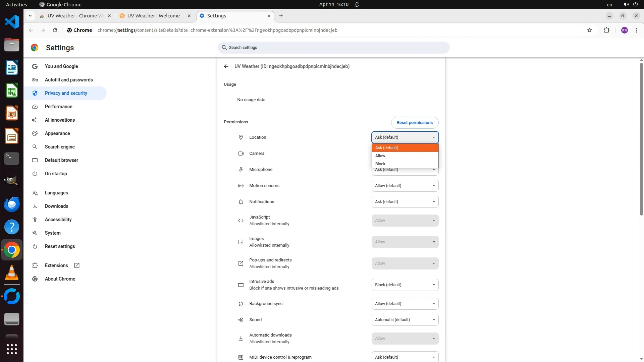The height and width of the screenshot is (362, 644).
Task: Click the profile avatar icon
Action: 624,30
